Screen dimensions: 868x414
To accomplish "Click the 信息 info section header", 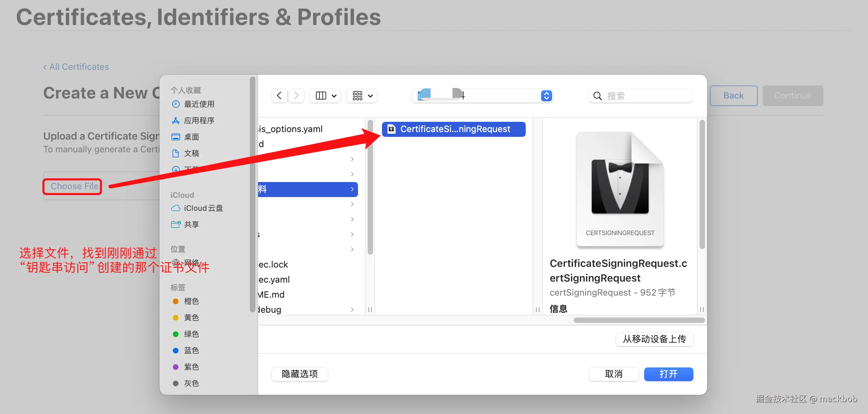I will point(558,309).
